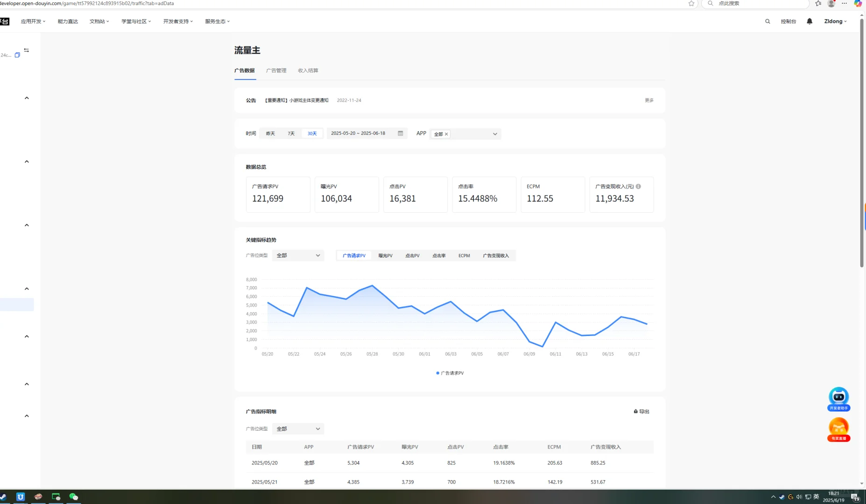The width and height of the screenshot is (866, 504).
Task: Show info tooltip for 广告变现收入(元)
Action: tap(638, 186)
